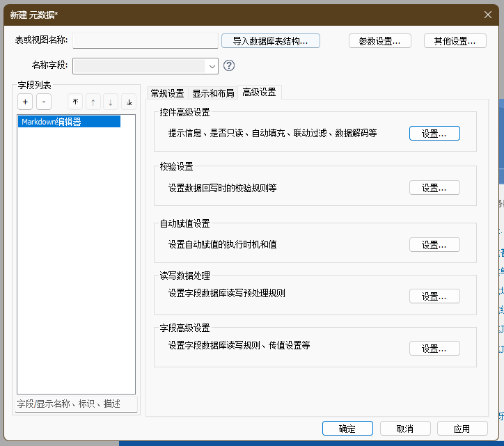This screenshot has height=446, width=504.
Task: Move the selected field to the top
Action: 75,102
